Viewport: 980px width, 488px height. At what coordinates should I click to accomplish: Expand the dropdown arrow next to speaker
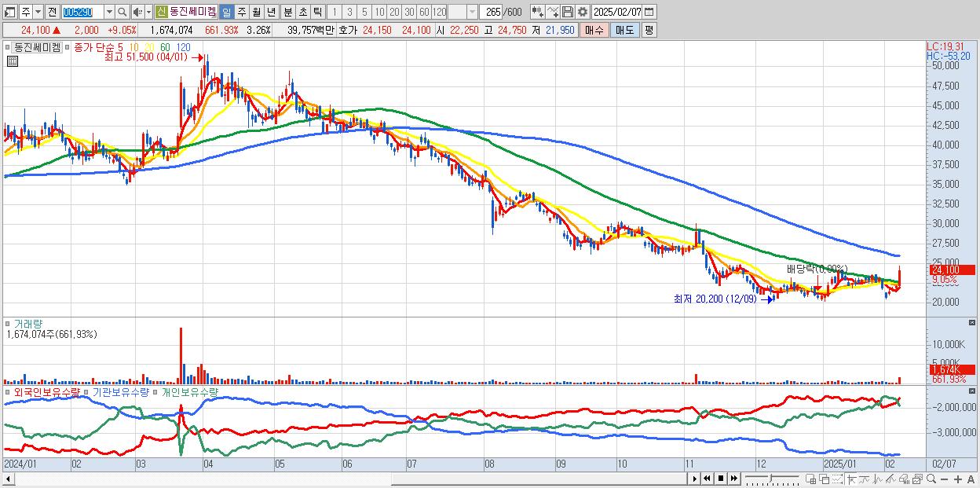(x=148, y=12)
